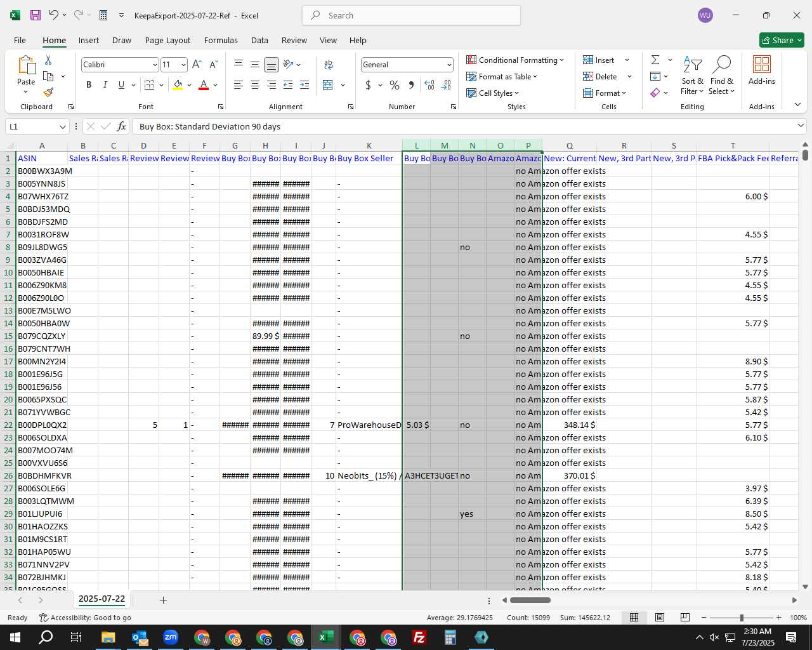Open Calculator from the taskbar
Image resolution: width=812 pixels, height=650 pixels.
[x=450, y=637]
